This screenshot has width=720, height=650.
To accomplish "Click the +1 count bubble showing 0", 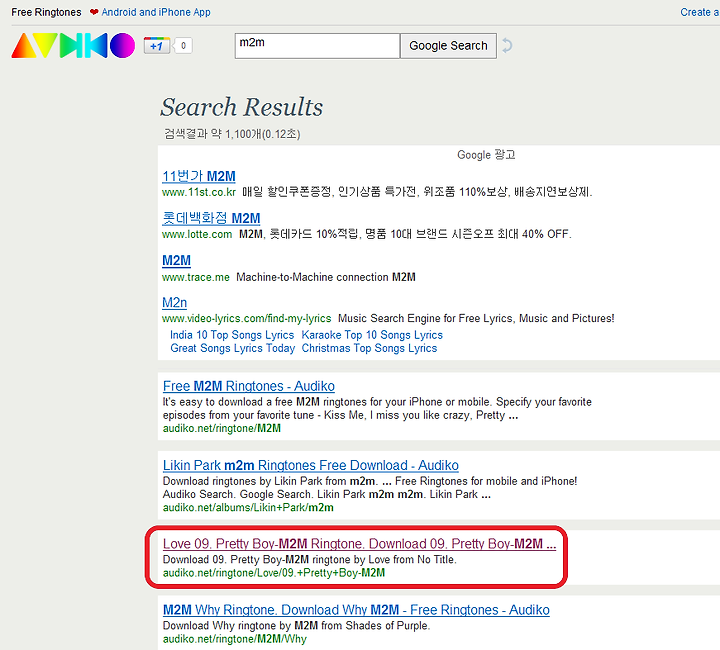I will [183, 45].
